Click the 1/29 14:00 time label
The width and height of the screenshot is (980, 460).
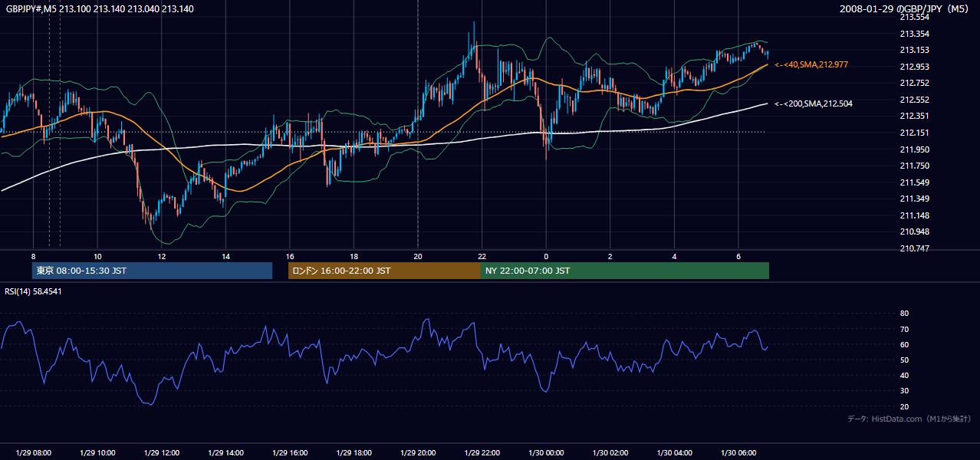click(x=225, y=452)
